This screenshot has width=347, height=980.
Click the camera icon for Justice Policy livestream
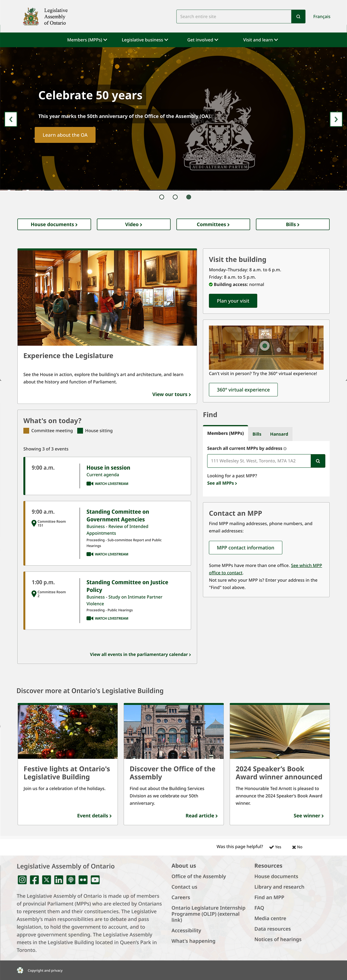[x=90, y=619]
